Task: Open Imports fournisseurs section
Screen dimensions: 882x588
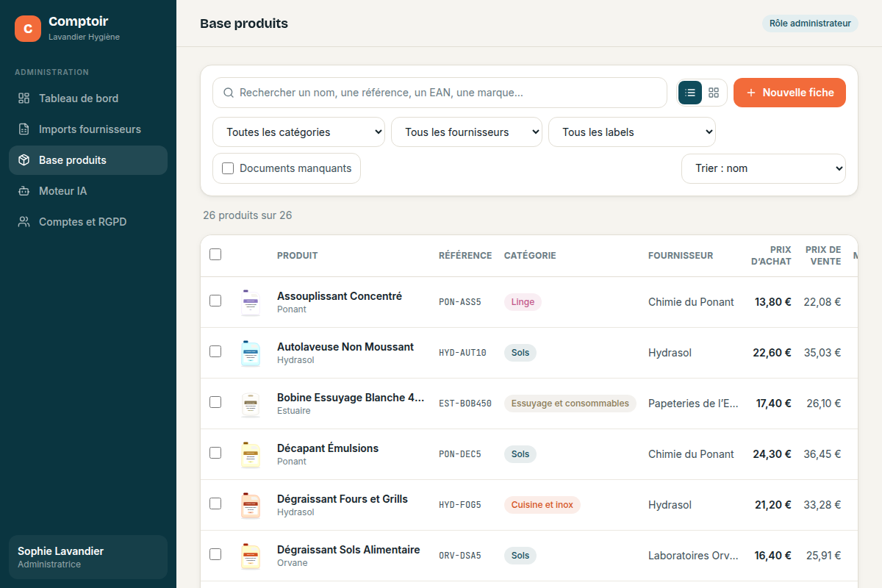Action: [x=88, y=129]
